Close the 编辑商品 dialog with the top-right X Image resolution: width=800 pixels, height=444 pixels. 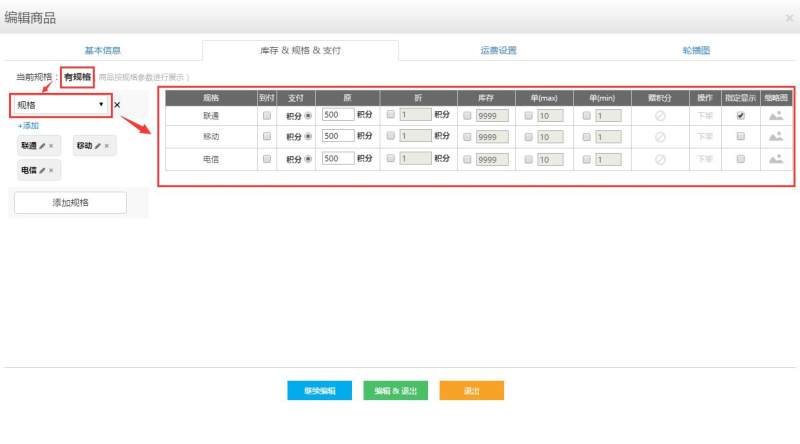tap(789, 18)
